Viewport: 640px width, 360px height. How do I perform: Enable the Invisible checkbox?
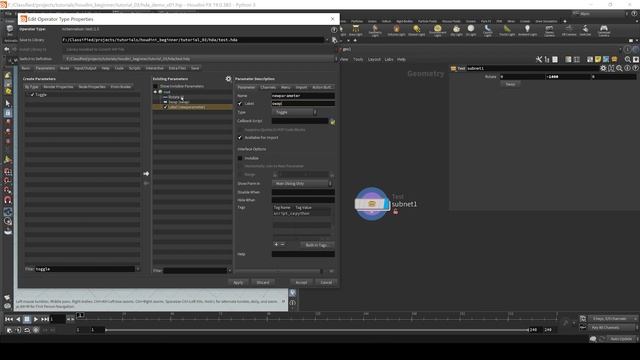point(240,158)
